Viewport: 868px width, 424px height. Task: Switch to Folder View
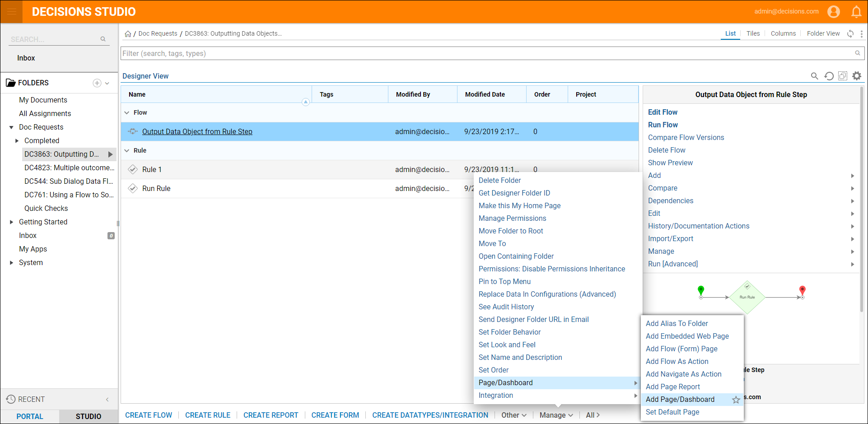823,33
